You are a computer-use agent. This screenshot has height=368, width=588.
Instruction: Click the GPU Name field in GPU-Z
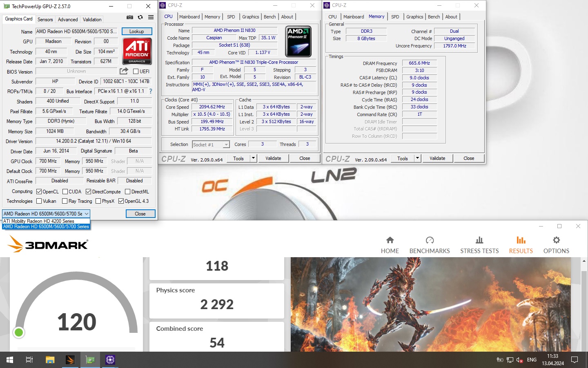pos(76,31)
